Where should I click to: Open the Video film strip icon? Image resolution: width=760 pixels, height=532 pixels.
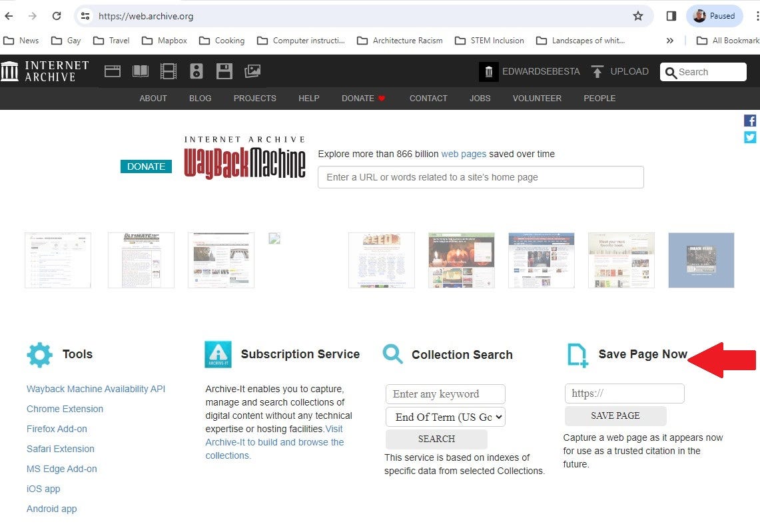(169, 71)
